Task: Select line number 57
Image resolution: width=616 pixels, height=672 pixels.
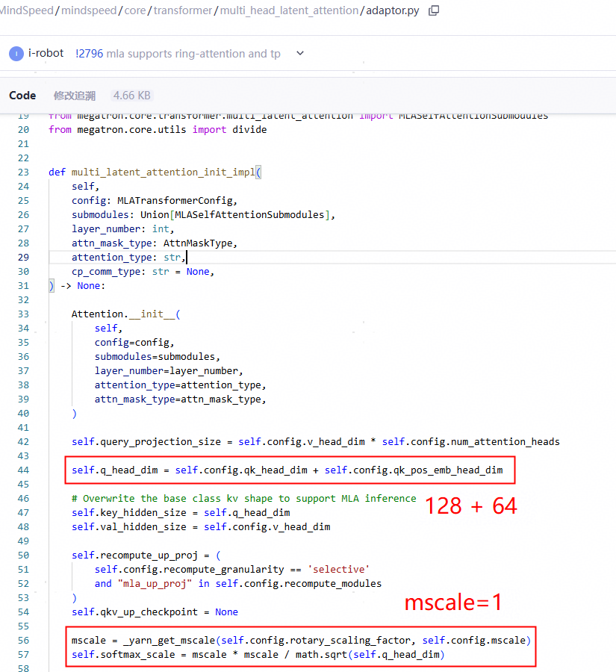Action: 24,654
